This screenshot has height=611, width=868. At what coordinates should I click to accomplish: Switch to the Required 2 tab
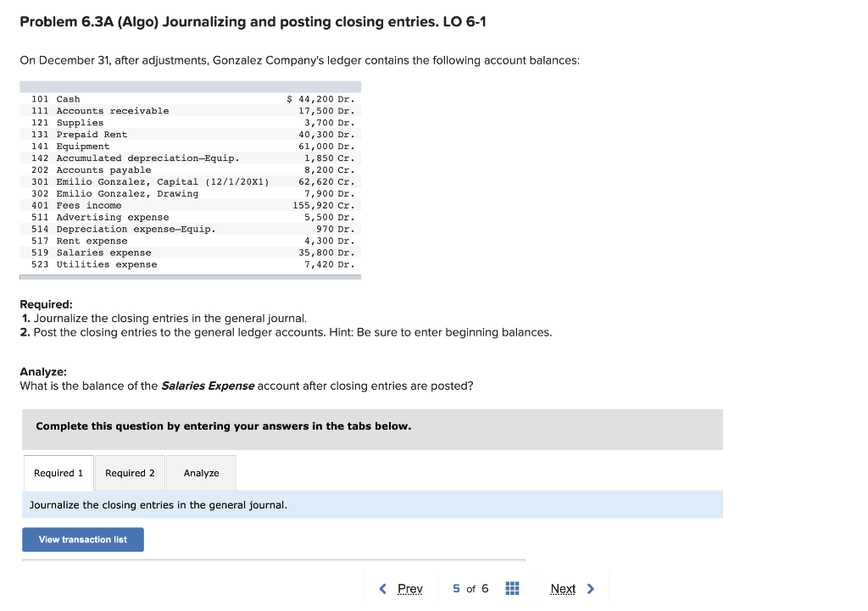tap(130, 473)
